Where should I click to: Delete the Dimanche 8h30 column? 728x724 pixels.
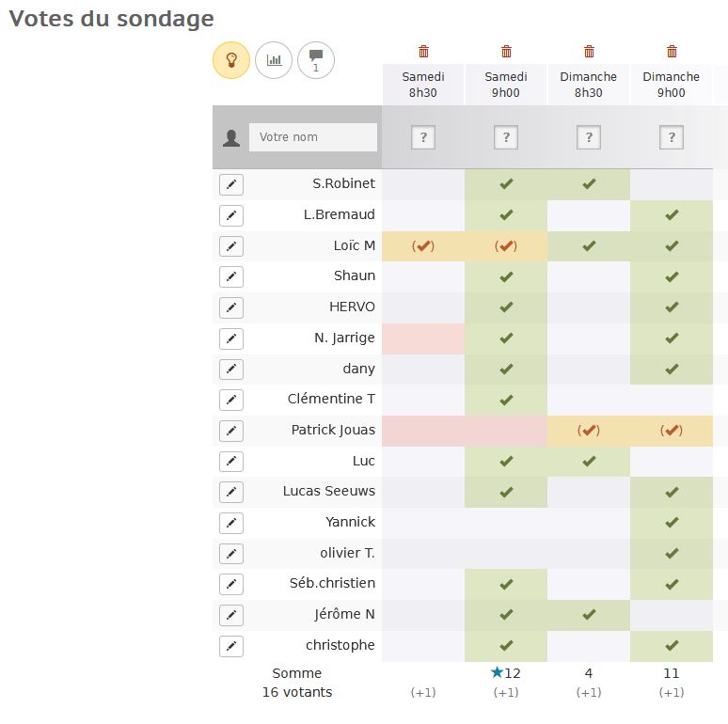(589, 51)
